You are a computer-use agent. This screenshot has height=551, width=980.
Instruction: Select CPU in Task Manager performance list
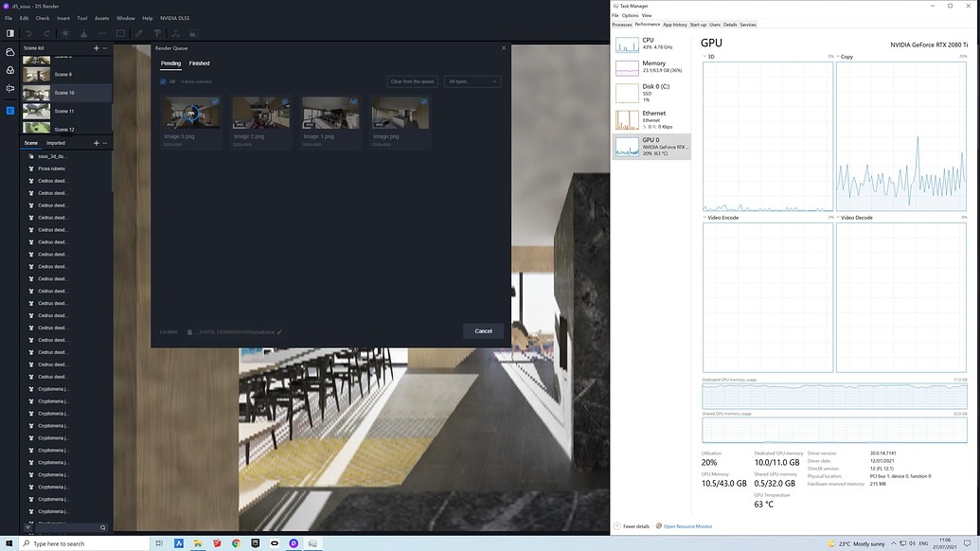[651, 44]
